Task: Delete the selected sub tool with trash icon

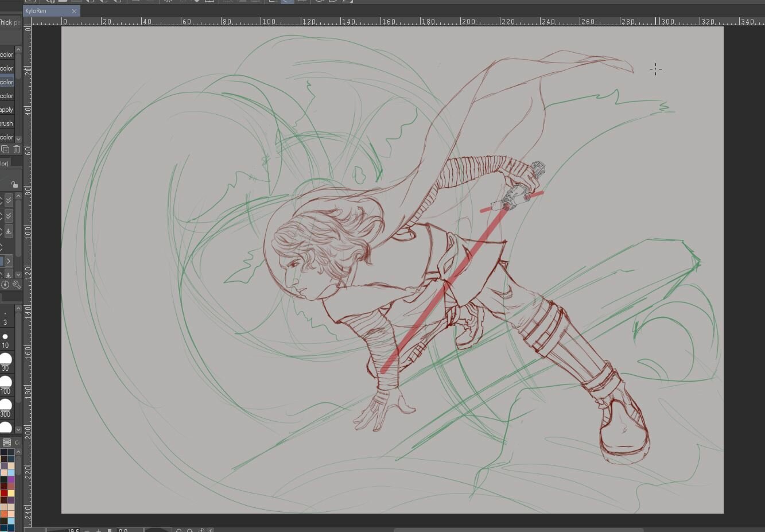Action: coord(16,150)
